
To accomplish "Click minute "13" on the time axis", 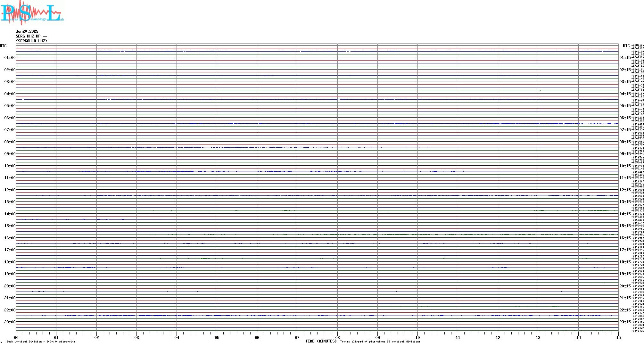I will tap(538, 337).
